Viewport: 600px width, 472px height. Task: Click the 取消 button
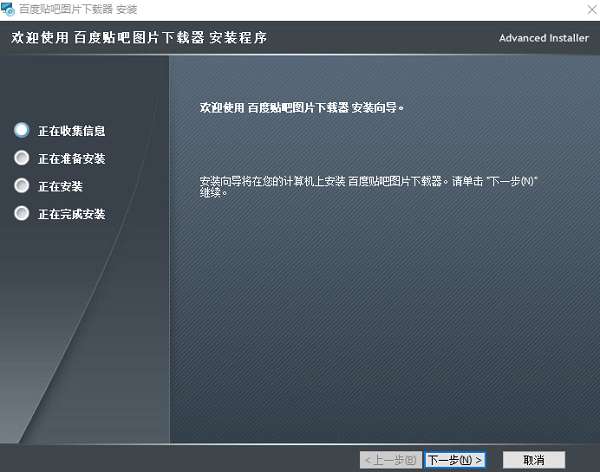(x=533, y=460)
